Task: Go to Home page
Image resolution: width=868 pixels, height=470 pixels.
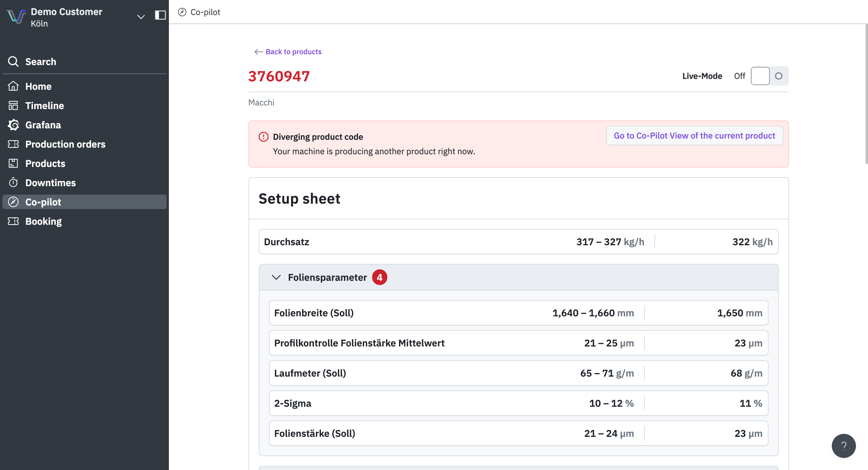Action: (84, 86)
